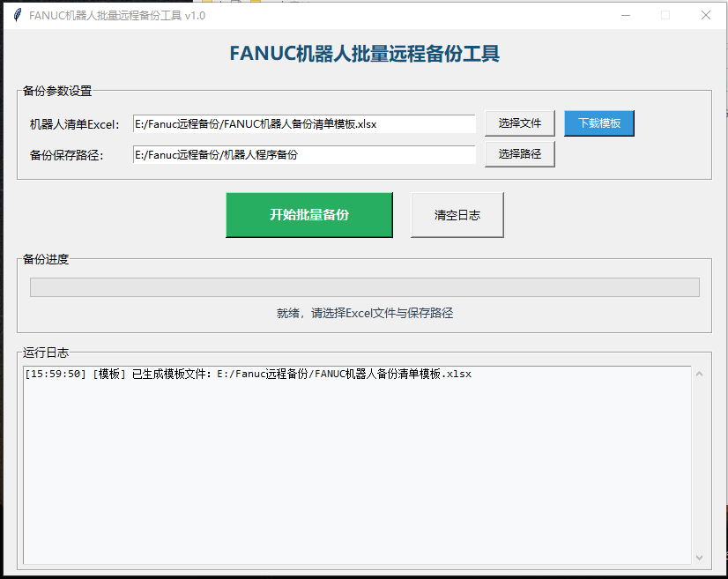The image size is (728, 579).
Task: Click the backup progress bar
Action: [365, 287]
